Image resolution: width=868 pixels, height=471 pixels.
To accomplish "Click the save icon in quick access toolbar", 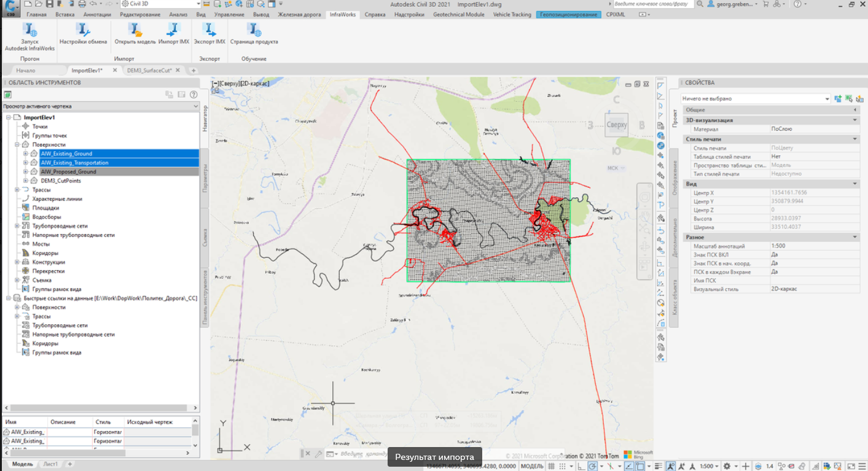I will [x=49, y=4].
